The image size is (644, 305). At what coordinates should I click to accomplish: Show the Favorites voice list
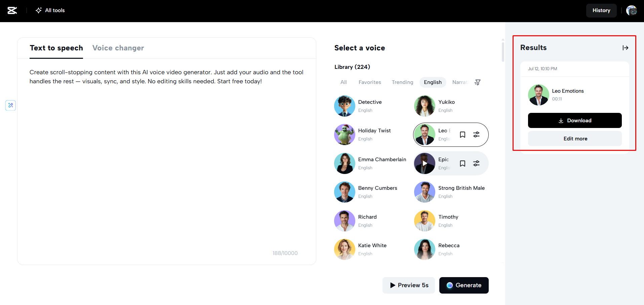click(370, 82)
